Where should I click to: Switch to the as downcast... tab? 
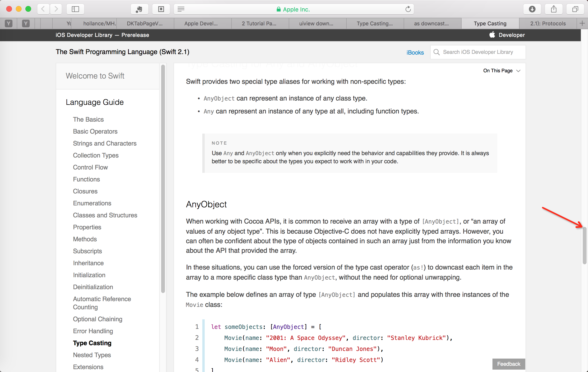click(431, 23)
